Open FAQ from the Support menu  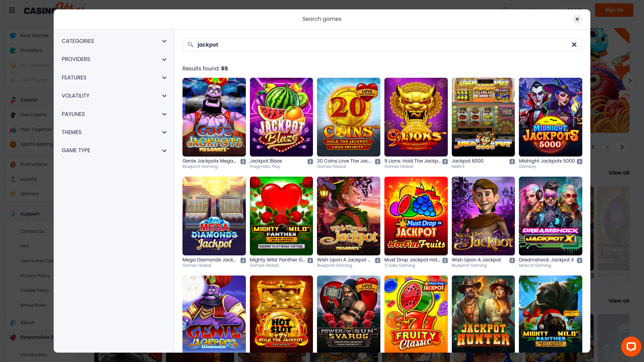24,246
